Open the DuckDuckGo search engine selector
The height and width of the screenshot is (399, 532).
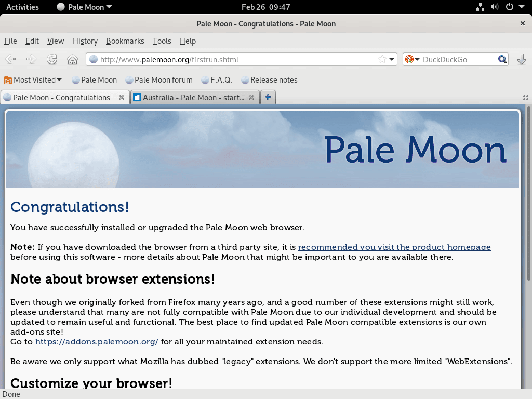[x=412, y=59]
